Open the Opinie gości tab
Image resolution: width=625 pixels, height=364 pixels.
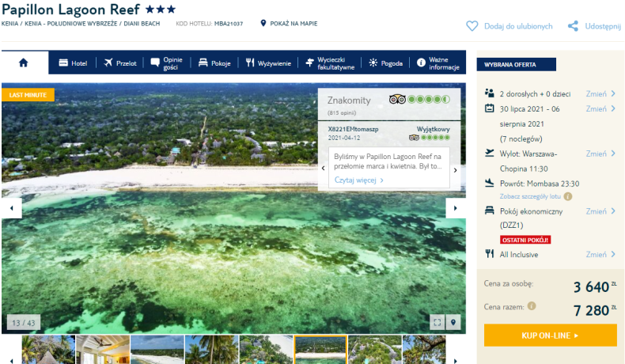167,63
